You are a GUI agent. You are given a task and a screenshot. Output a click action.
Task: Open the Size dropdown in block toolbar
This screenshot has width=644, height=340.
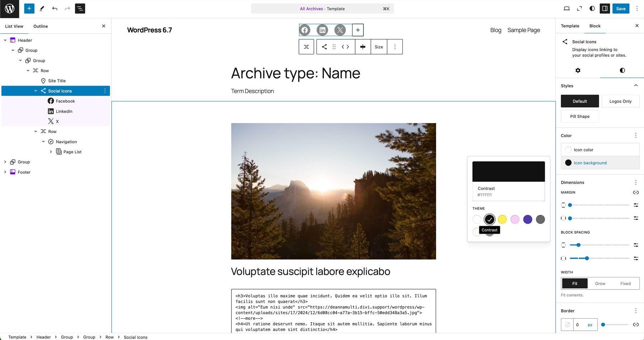[x=378, y=47]
